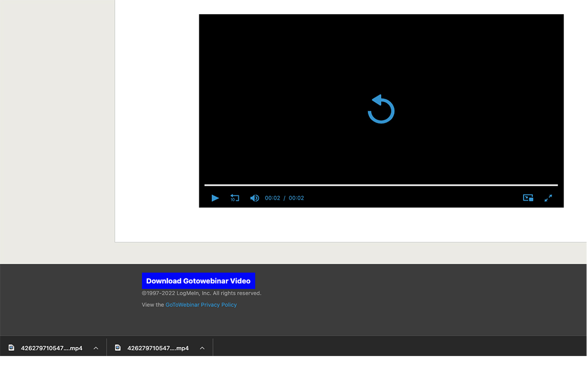
Task: Click the mp4 file icon on the left download
Action: 11,348
